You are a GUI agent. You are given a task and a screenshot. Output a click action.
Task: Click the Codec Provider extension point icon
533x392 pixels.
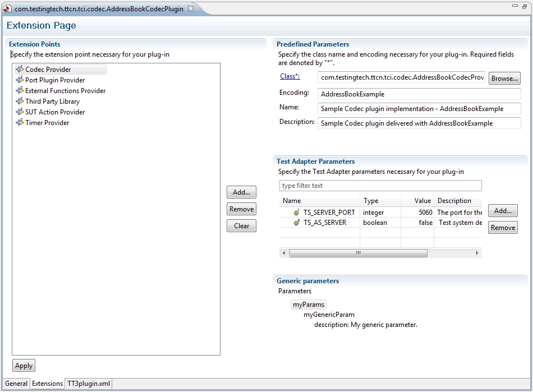pyautogui.click(x=20, y=70)
